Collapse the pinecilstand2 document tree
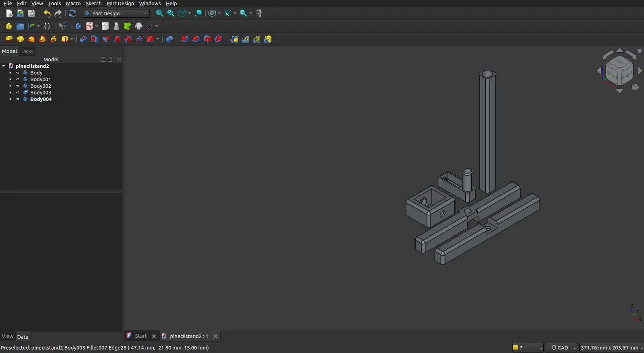This screenshot has width=644, height=353. click(x=4, y=66)
